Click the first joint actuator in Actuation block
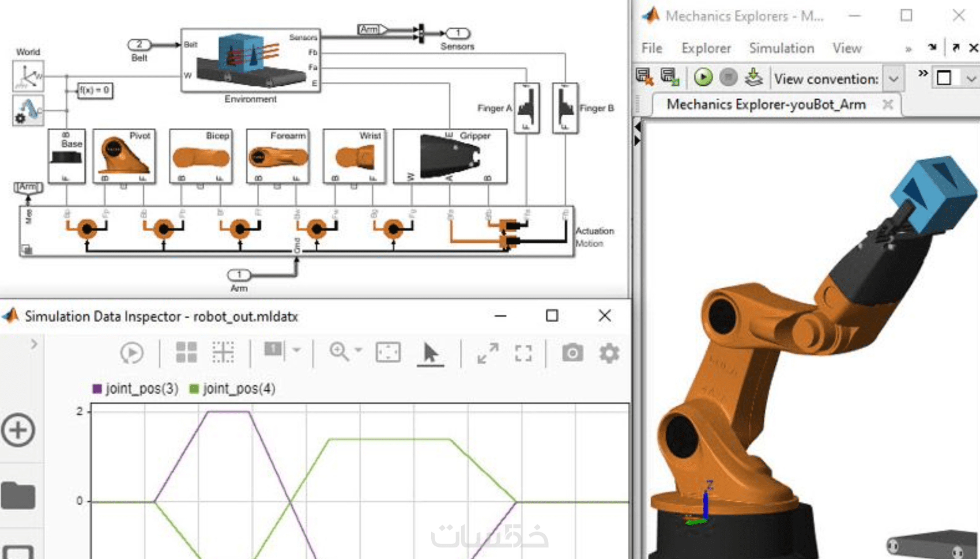 86,229
